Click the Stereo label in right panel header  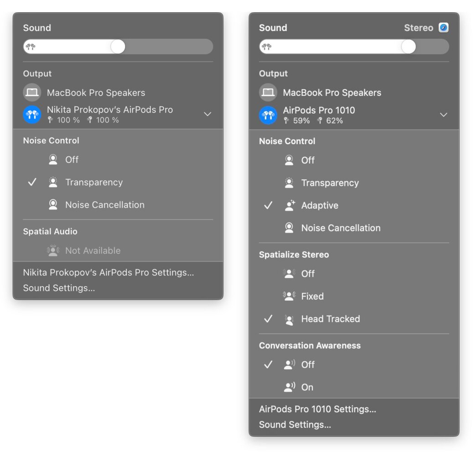418,28
